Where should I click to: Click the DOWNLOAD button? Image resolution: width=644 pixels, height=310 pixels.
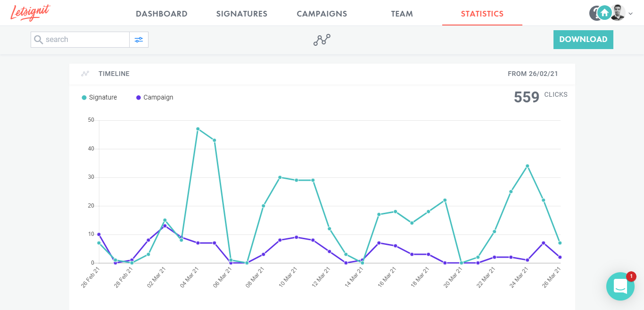583,40
